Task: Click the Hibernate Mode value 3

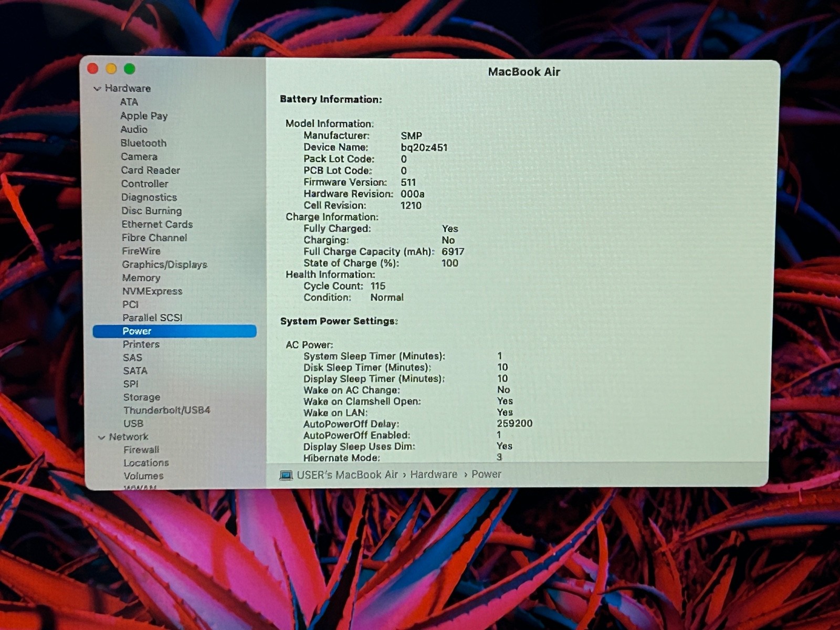Action: click(499, 457)
